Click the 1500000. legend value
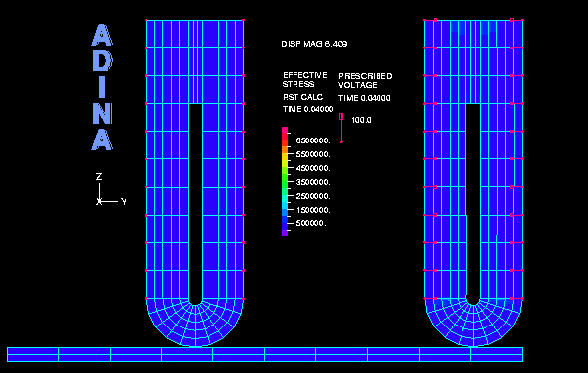Screen dimensions: 588x373 [x=313, y=210]
